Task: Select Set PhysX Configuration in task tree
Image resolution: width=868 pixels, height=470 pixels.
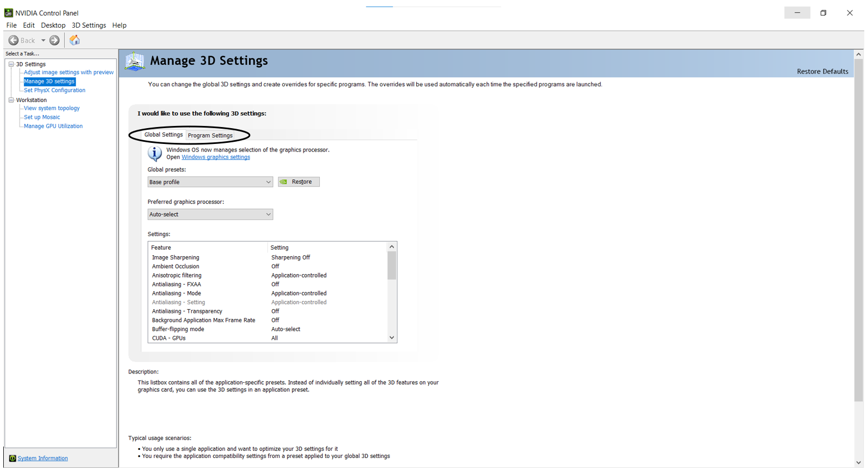Action: 54,91
